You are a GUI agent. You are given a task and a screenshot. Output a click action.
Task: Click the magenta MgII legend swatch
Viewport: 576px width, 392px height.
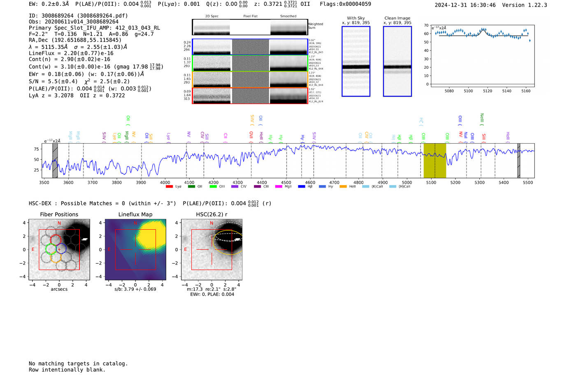click(279, 187)
